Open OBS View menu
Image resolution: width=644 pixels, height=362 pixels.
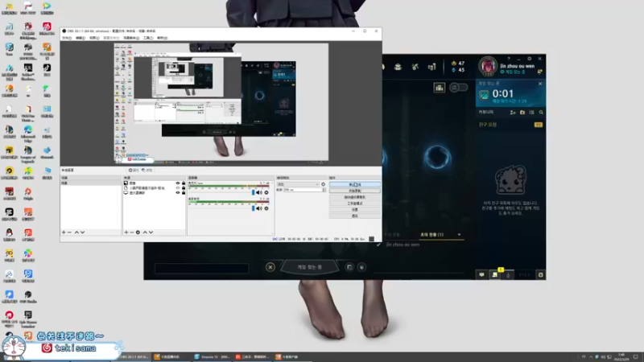(x=94, y=38)
